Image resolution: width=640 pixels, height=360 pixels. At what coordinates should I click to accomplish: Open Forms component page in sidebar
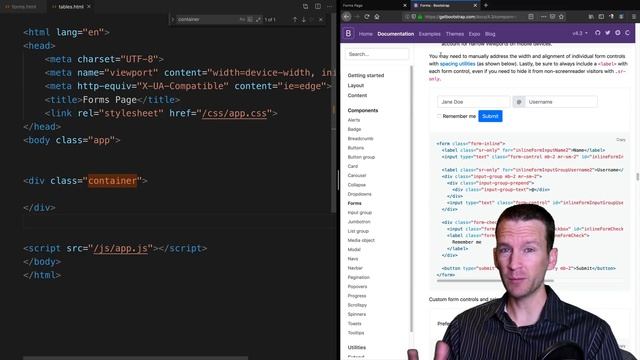point(354,203)
